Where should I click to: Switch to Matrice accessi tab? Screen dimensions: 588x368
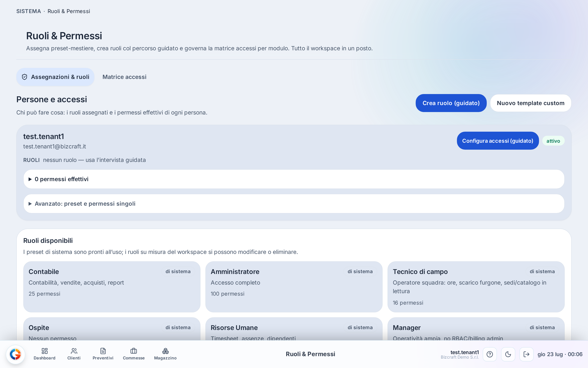[124, 77]
